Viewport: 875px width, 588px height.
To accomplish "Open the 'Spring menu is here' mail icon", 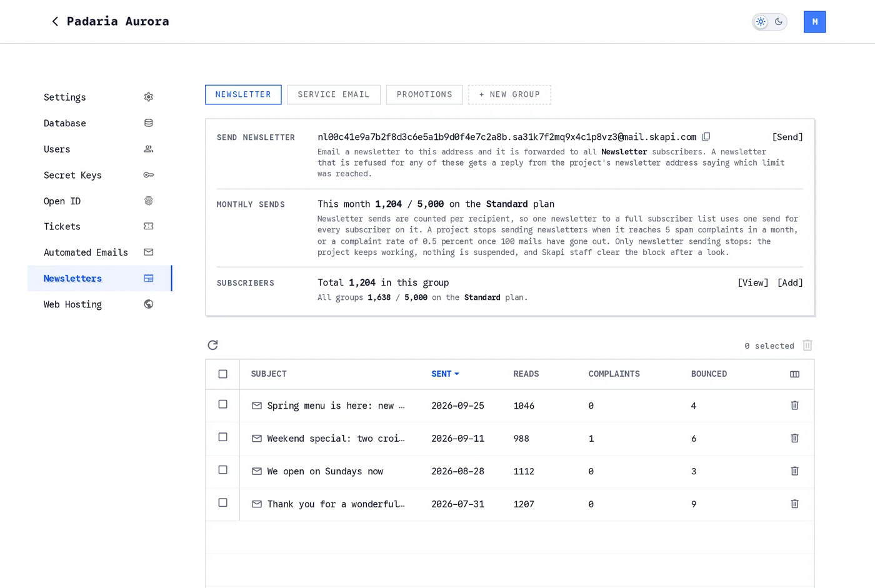I will (x=256, y=406).
